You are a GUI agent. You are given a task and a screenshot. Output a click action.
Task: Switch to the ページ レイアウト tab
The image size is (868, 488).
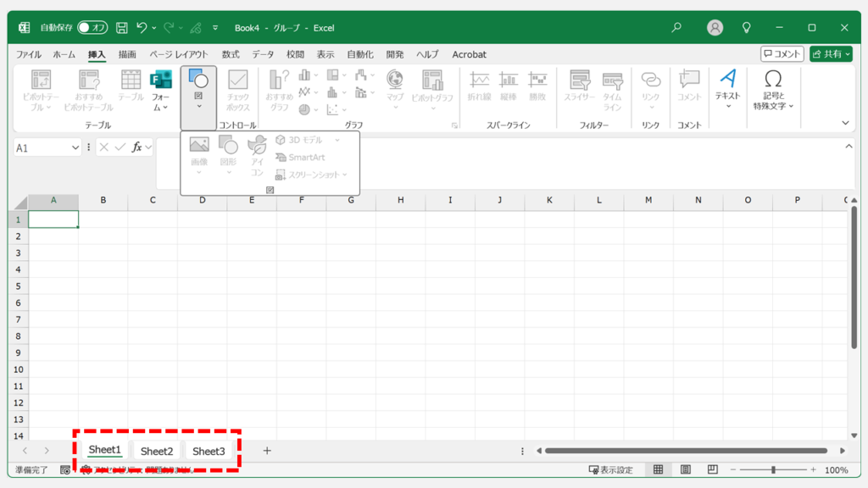coord(179,54)
